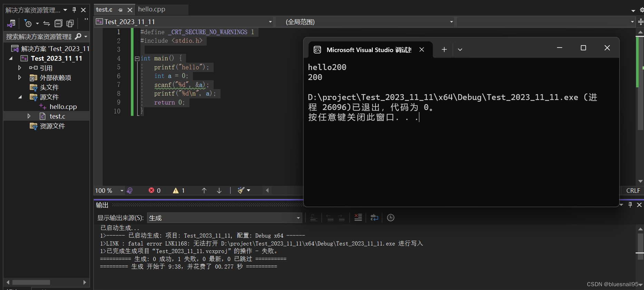Image resolution: width=644 pixels, height=290 pixels.
Task: Open Solution Explorer toolbar overflow chevron
Action: [86, 19]
